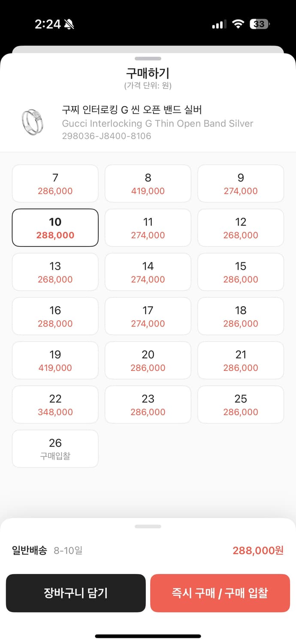Tap the selected size 10 option
296x644 pixels.
(55, 228)
